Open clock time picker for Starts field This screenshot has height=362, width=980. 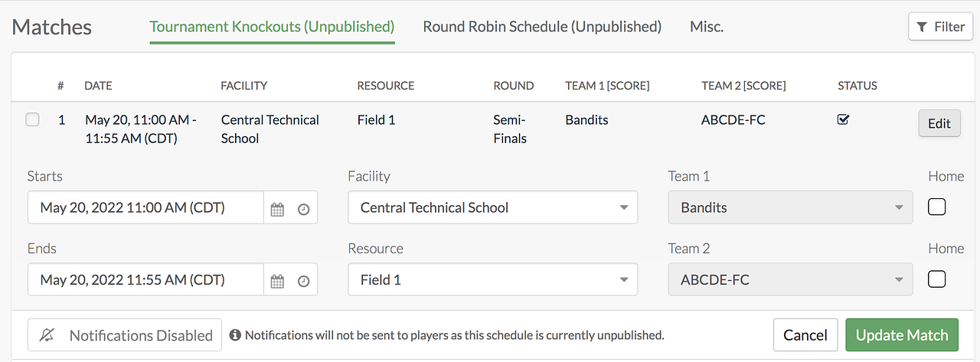tap(303, 209)
